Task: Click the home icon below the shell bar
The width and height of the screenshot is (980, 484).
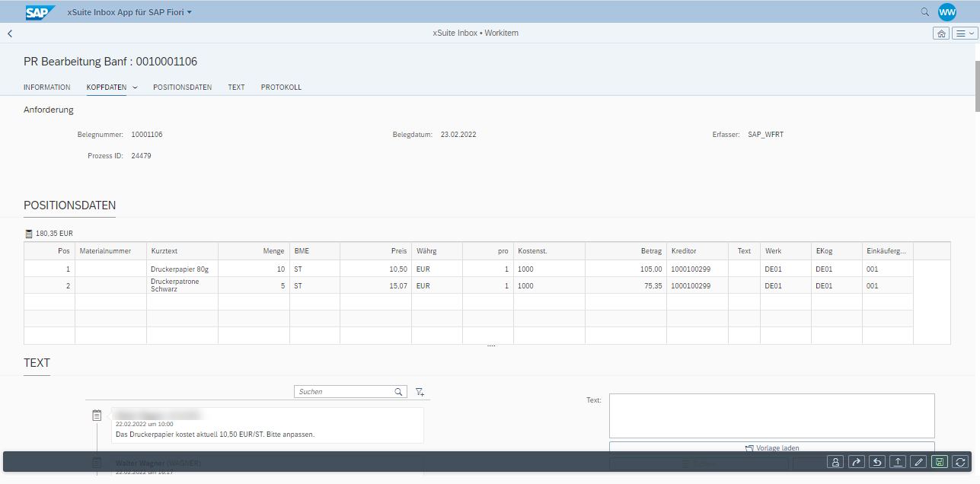Action: (941, 33)
